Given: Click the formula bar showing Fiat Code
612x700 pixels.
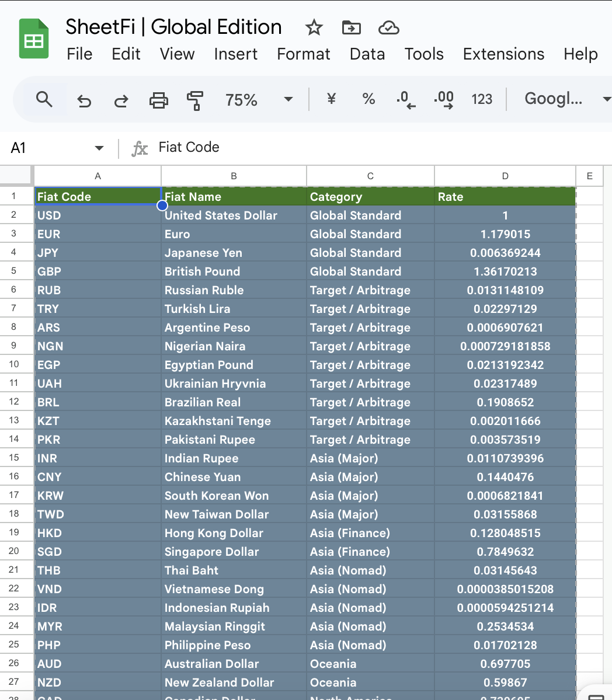Looking at the screenshot, I should click(x=350, y=148).
